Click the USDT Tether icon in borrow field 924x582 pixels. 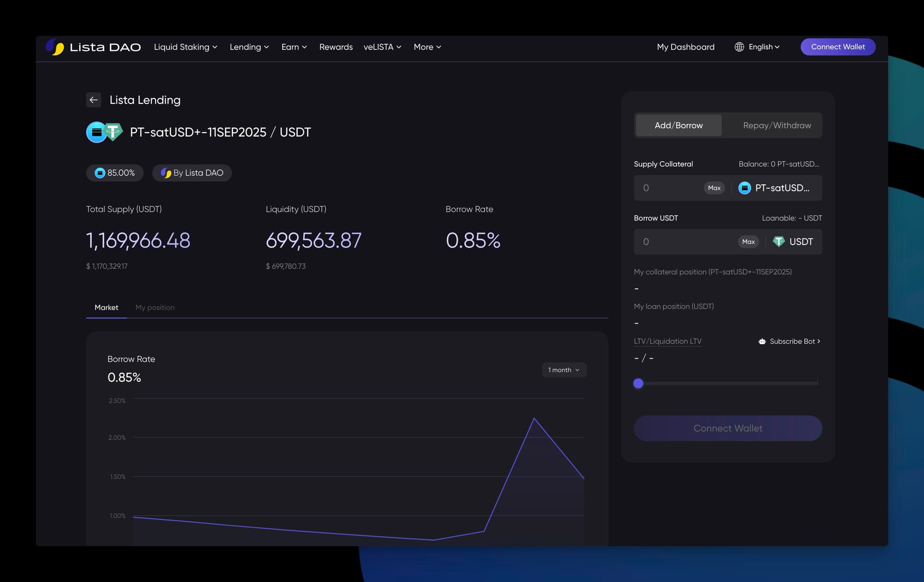click(778, 242)
